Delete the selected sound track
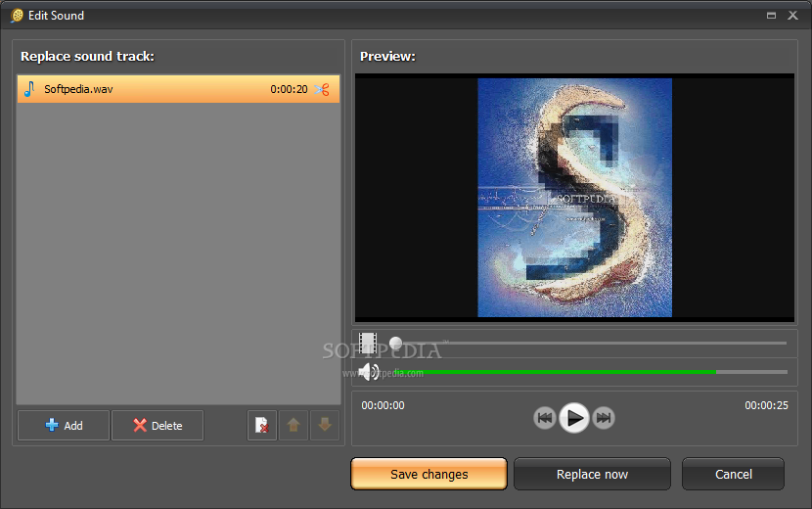Screen dimensions: 812x509 tap(158, 426)
